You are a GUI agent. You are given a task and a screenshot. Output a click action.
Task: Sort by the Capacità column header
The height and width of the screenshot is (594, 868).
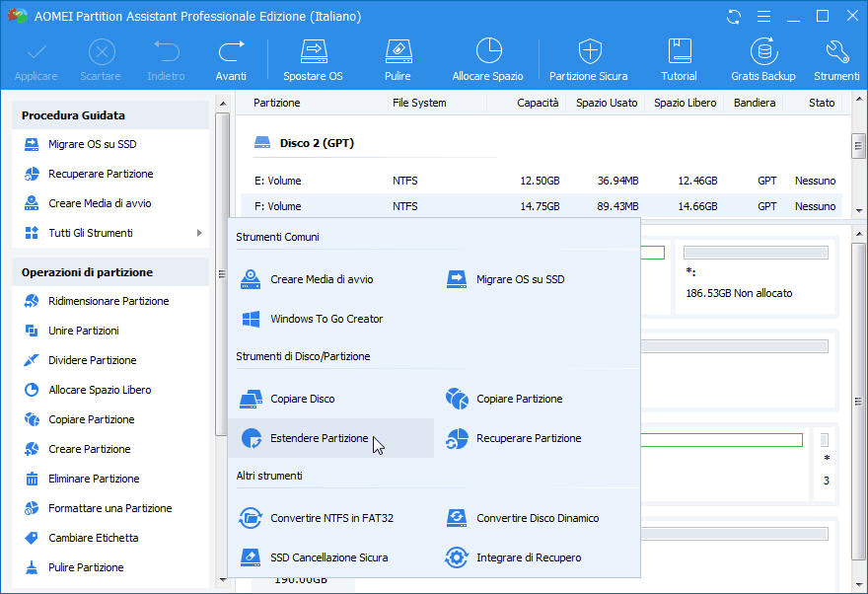point(539,103)
